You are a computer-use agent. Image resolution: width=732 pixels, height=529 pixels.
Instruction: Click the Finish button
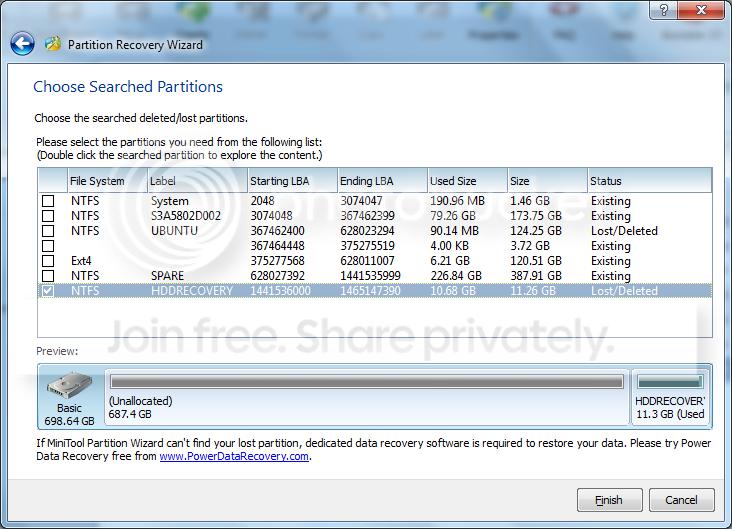tap(610, 500)
